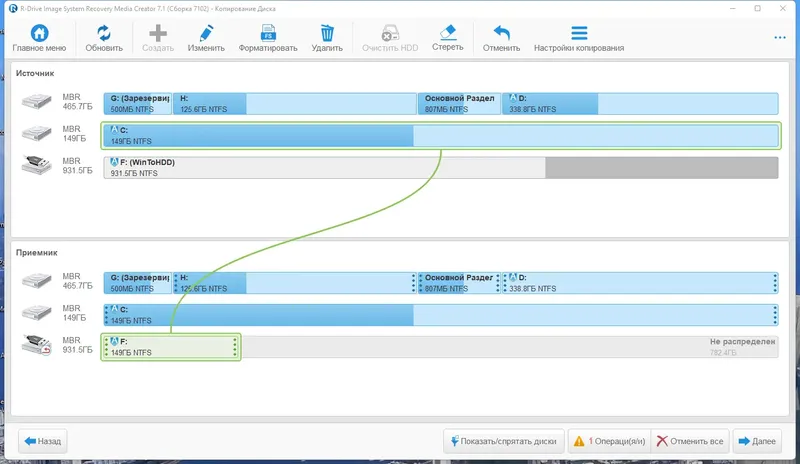800x464 pixels.
Task: Choose the Форматировать tool
Action: click(x=268, y=38)
